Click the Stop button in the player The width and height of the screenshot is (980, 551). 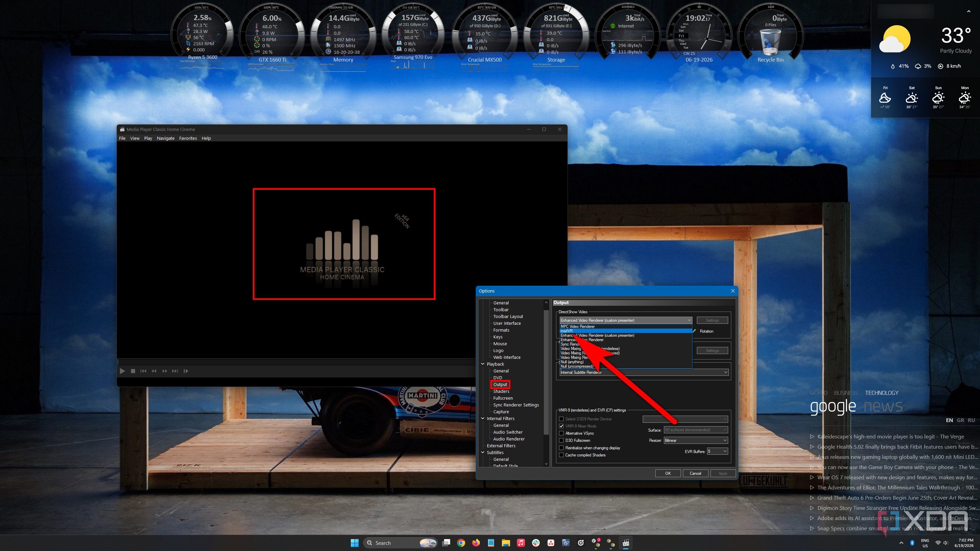click(133, 371)
